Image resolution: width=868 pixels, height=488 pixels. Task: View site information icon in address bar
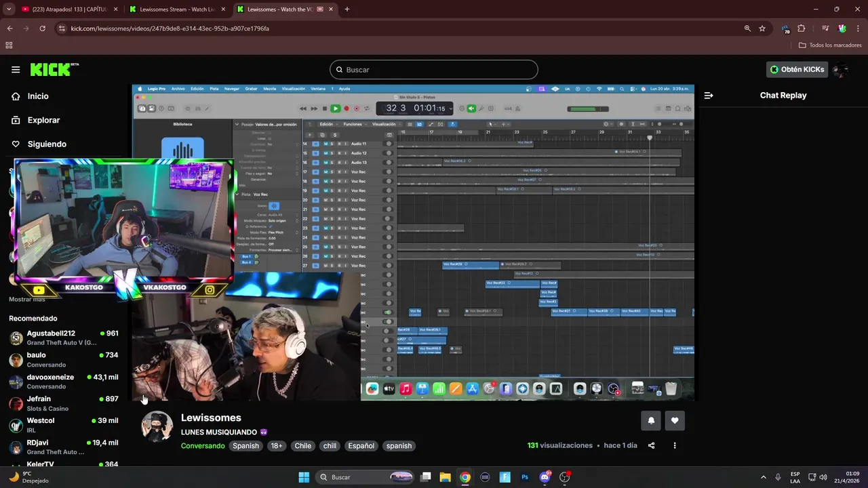[x=62, y=28]
